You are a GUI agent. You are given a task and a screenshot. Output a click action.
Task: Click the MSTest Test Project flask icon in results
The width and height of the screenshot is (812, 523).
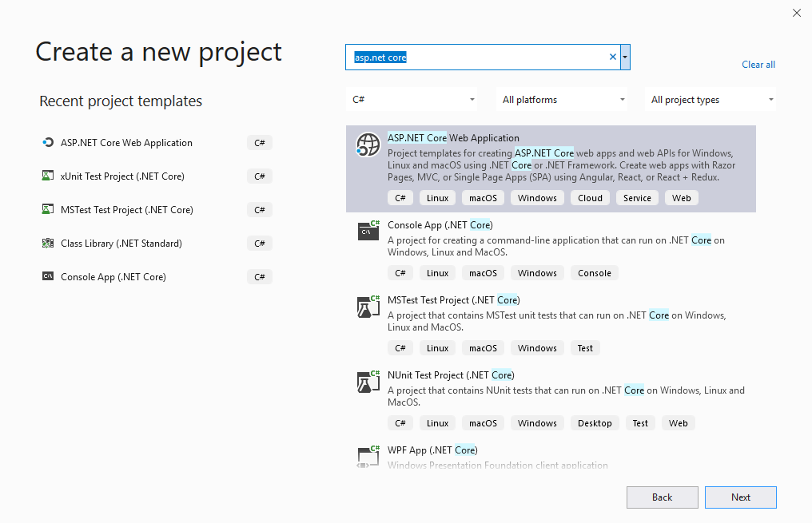[368, 306]
